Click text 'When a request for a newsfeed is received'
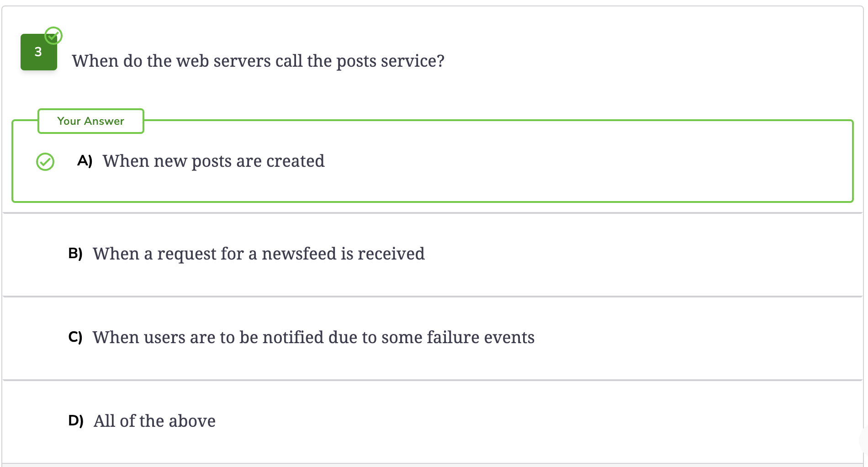The width and height of the screenshot is (868, 467). (259, 254)
